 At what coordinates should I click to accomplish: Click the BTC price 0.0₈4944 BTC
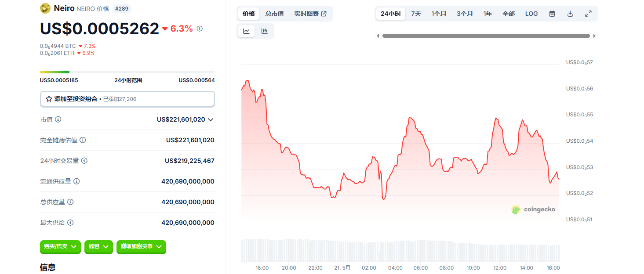pos(58,46)
